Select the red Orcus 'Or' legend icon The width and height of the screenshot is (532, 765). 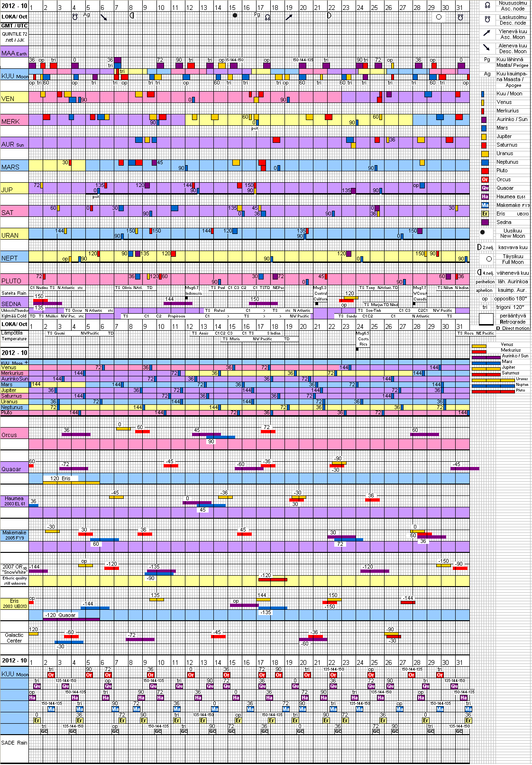pos(485,179)
